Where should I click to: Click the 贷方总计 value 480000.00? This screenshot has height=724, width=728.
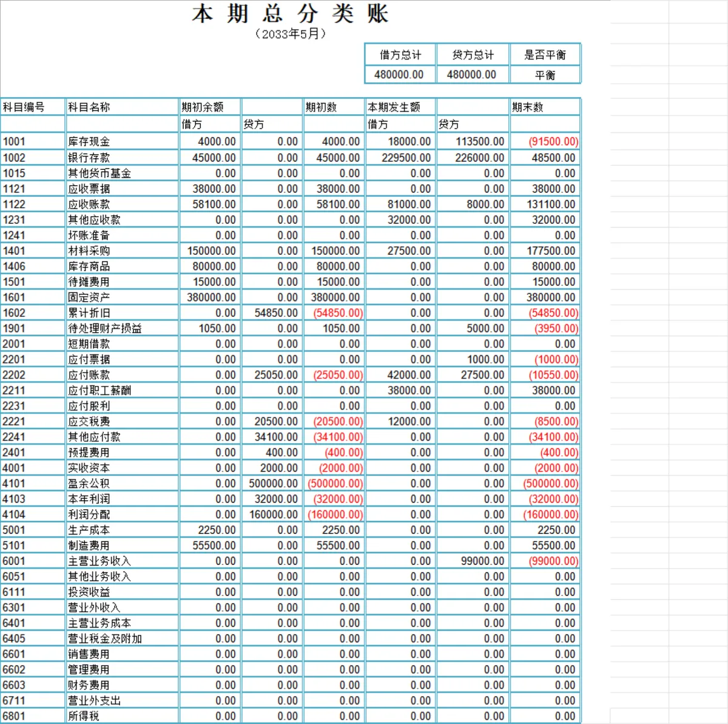[x=471, y=75]
